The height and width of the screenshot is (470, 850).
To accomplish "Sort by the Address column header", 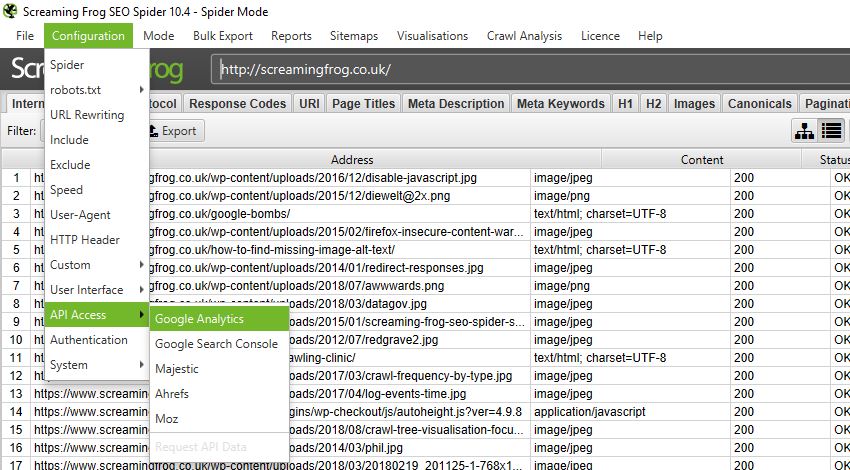I will click(x=352, y=160).
